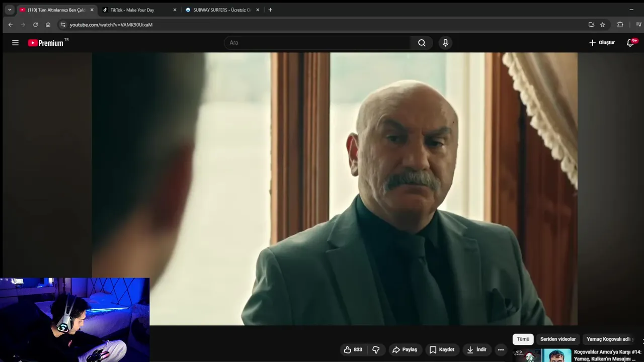Focus the Ara search field
This screenshot has width=644, height=362.
coord(318,43)
